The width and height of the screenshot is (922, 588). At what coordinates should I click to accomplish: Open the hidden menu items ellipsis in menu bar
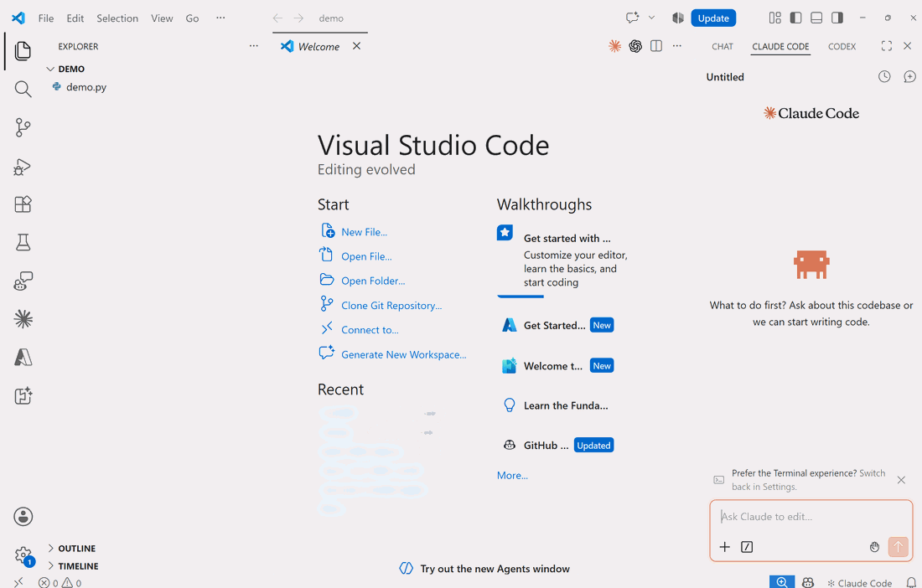tap(220, 18)
